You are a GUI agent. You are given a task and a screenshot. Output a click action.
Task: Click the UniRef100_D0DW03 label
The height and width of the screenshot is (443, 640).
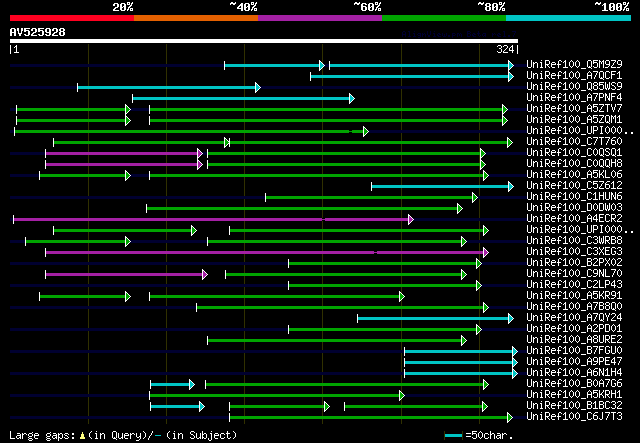[x=574, y=208]
